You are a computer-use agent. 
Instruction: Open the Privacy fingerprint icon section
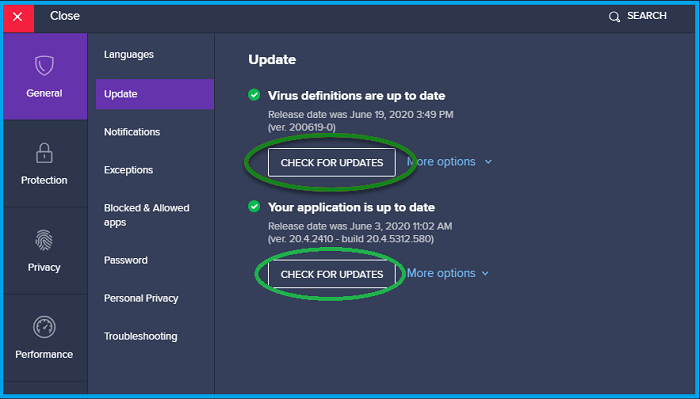click(45, 251)
